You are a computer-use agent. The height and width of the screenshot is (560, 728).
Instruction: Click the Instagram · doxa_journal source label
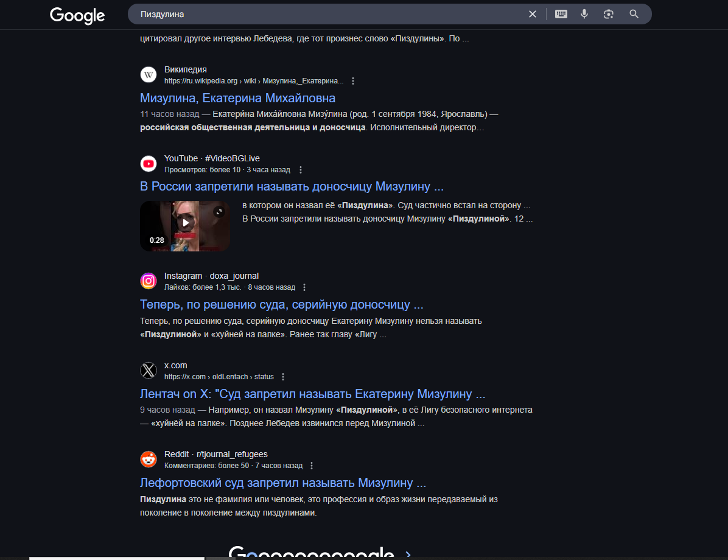click(x=212, y=276)
